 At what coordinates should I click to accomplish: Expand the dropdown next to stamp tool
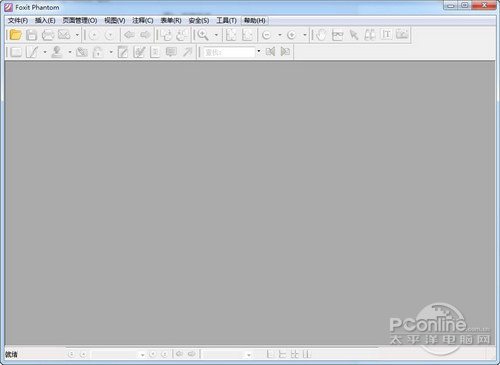click(x=70, y=52)
